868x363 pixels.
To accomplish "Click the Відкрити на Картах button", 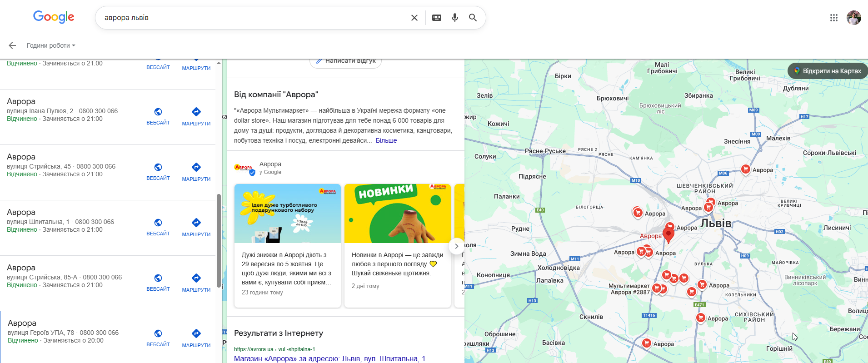I will point(828,71).
